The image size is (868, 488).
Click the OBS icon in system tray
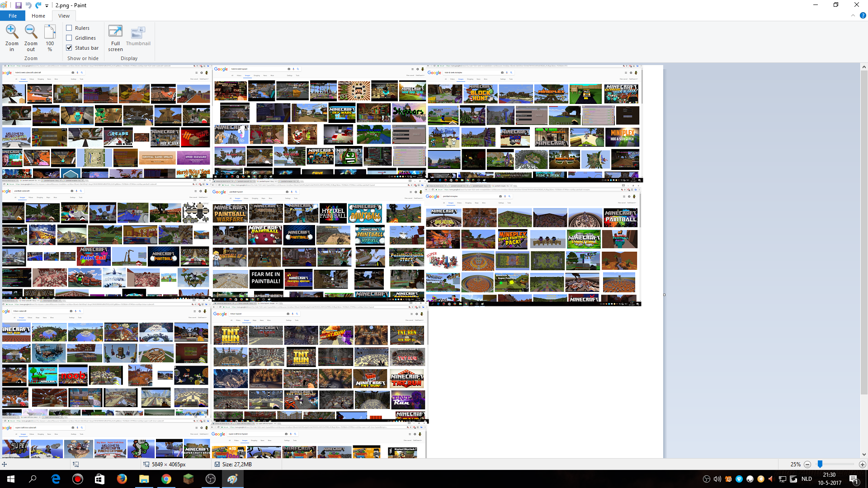(x=706, y=479)
